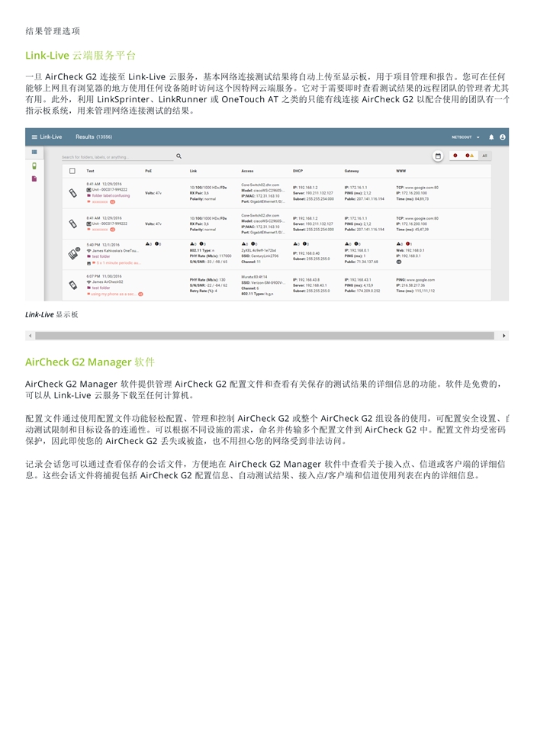Click the 'ZyXEL:4c9eff:1e72bd' access entry
534x756 pixels.
(260, 251)
